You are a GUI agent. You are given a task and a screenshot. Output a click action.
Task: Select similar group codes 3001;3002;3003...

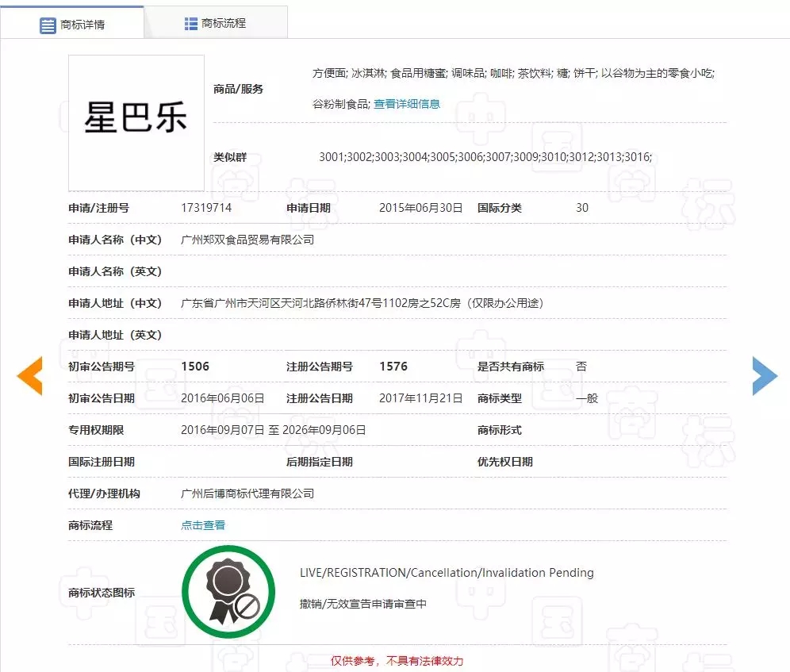(485, 157)
